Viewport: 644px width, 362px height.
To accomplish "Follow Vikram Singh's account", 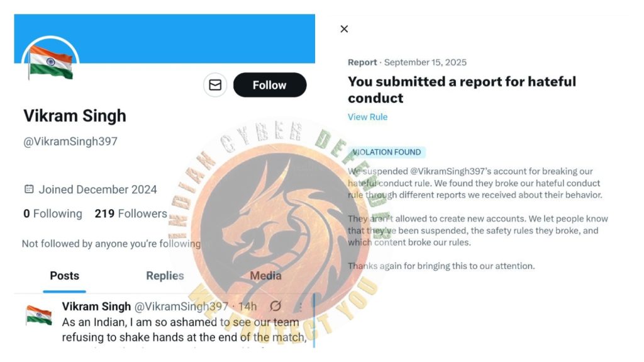I will coord(269,85).
